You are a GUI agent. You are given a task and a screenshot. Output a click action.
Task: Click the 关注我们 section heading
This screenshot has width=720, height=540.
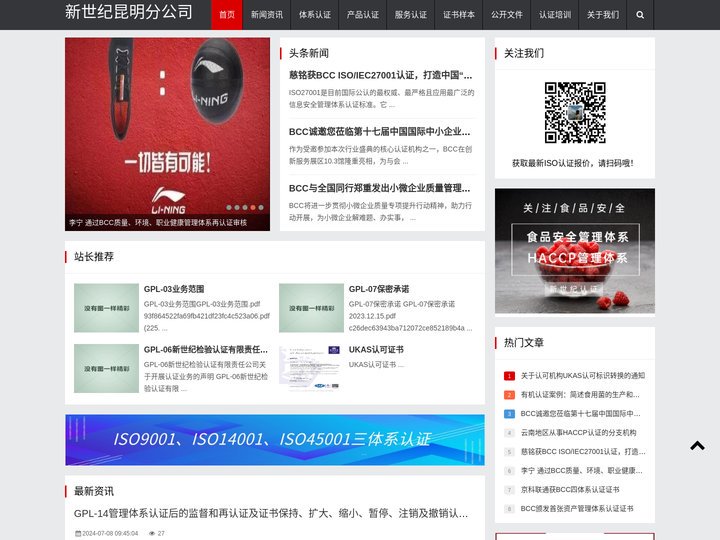pyautogui.click(x=524, y=53)
